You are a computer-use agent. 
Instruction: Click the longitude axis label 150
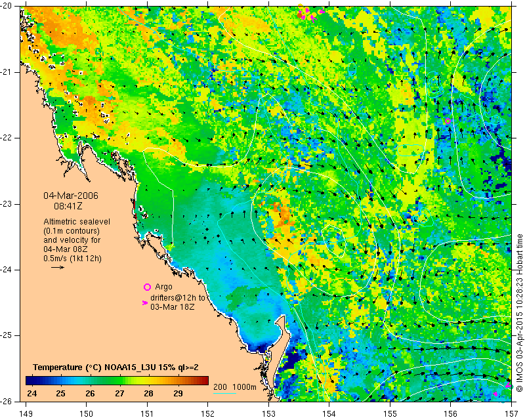click(87, 413)
